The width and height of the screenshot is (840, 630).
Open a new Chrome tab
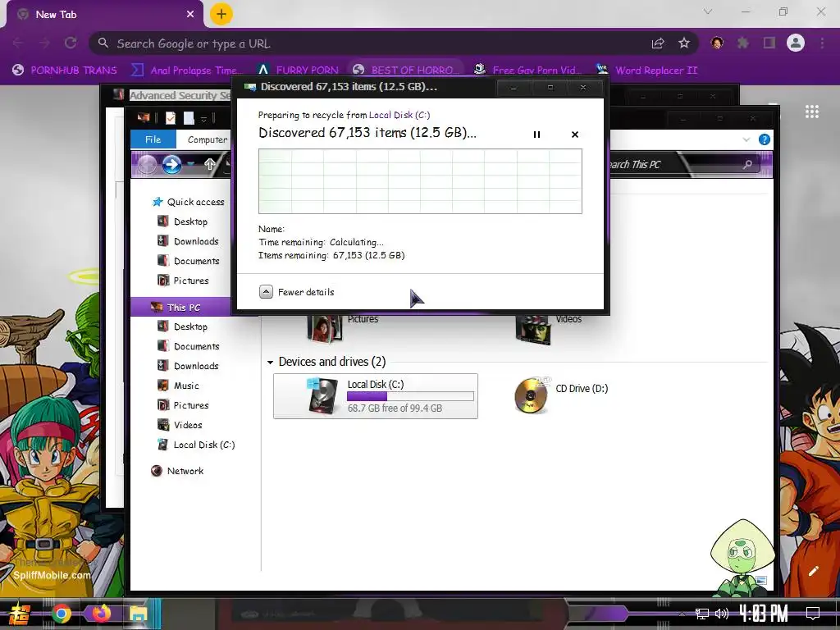point(221,14)
